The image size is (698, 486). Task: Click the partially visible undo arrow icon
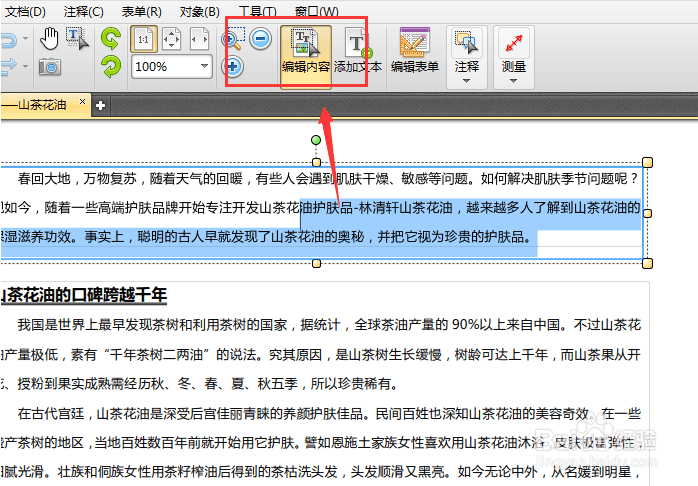[x=9, y=40]
